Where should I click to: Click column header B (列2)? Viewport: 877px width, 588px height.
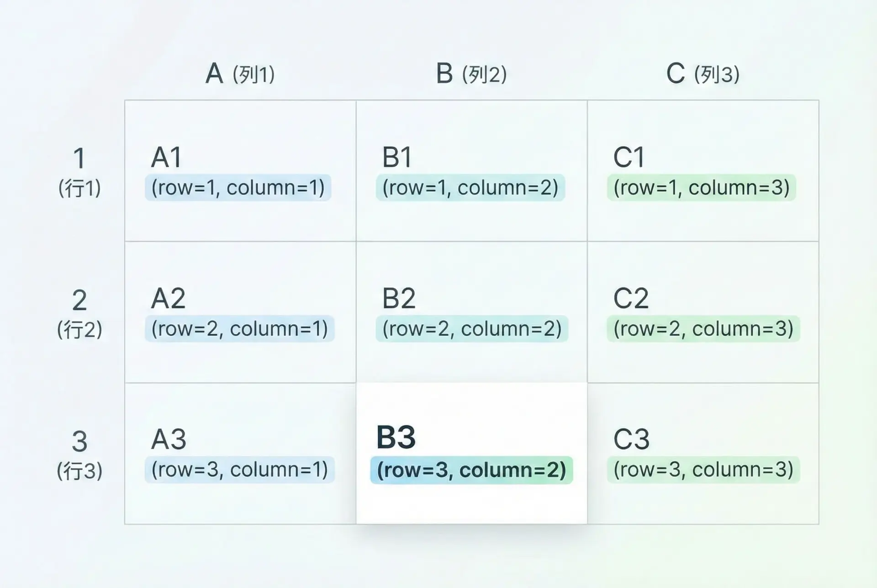[471, 74]
